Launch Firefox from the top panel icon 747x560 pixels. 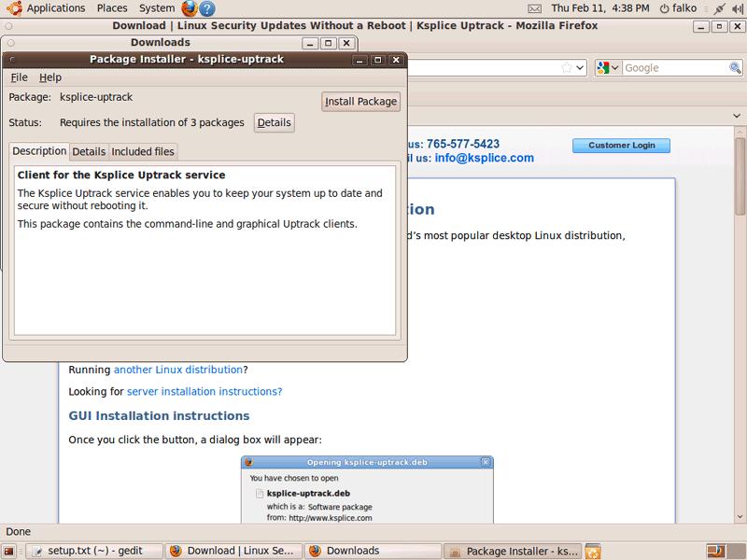(x=189, y=8)
